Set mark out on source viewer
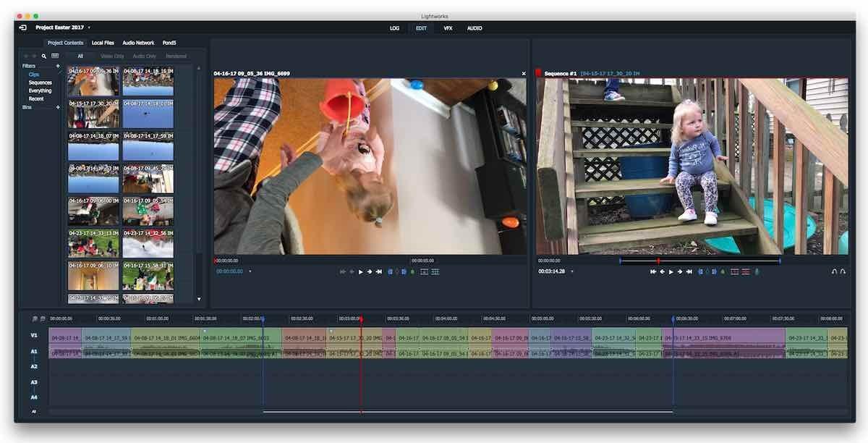Viewport: 868px width, 443px height. click(404, 271)
